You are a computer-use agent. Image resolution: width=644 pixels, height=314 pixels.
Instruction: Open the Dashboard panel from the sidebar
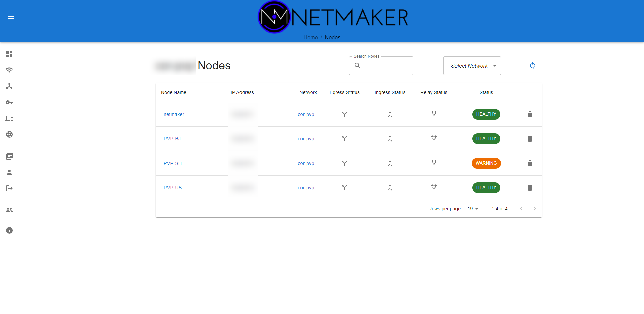pos(9,54)
